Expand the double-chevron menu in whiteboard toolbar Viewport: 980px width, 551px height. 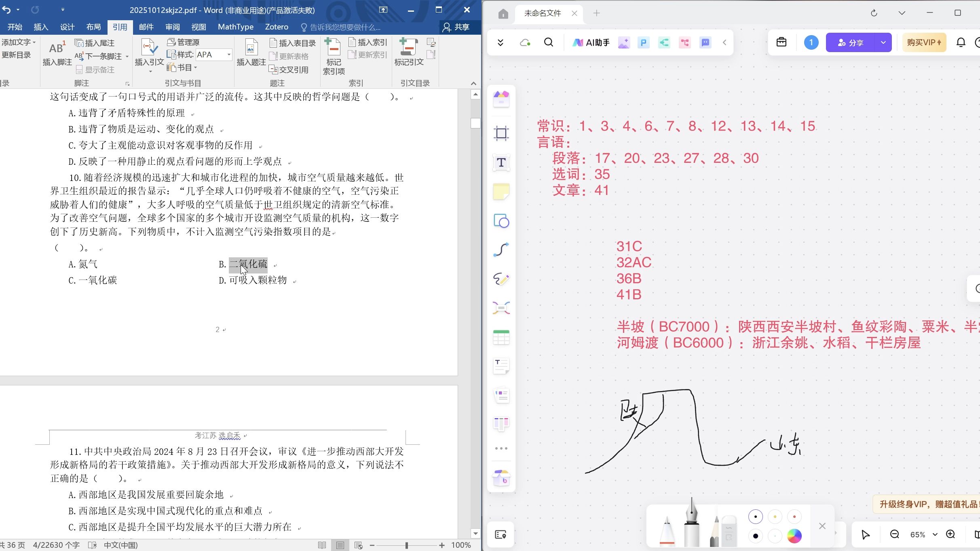500,42
